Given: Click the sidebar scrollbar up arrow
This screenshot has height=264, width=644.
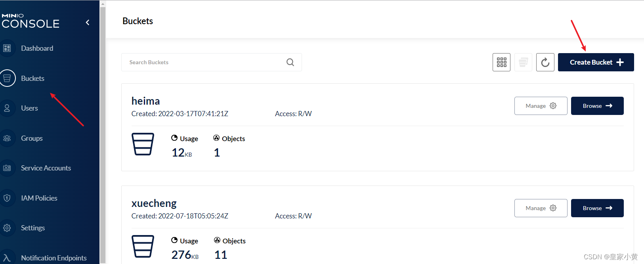Looking at the screenshot, I should (103, 4).
